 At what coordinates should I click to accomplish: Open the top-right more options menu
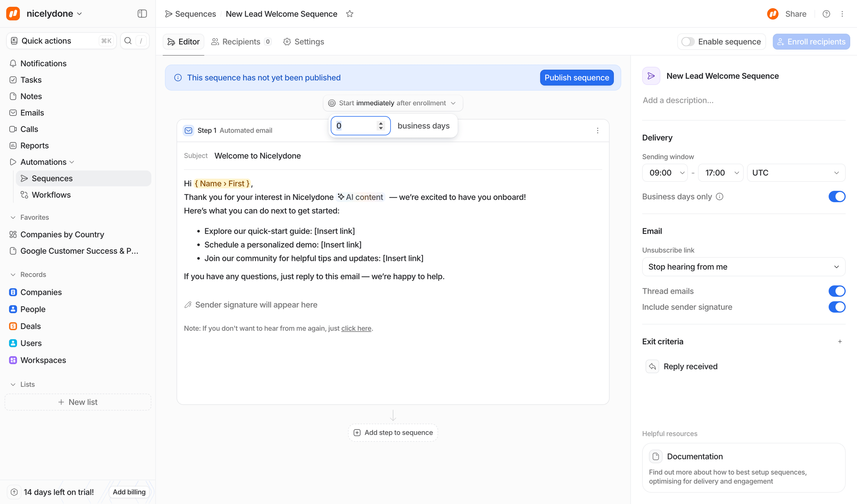(x=842, y=14)
